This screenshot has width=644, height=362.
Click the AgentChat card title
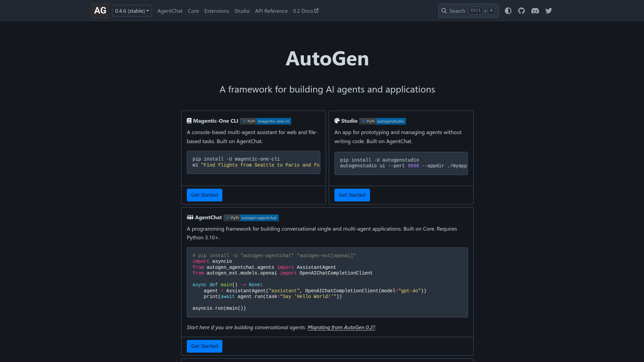coord(208,218)
